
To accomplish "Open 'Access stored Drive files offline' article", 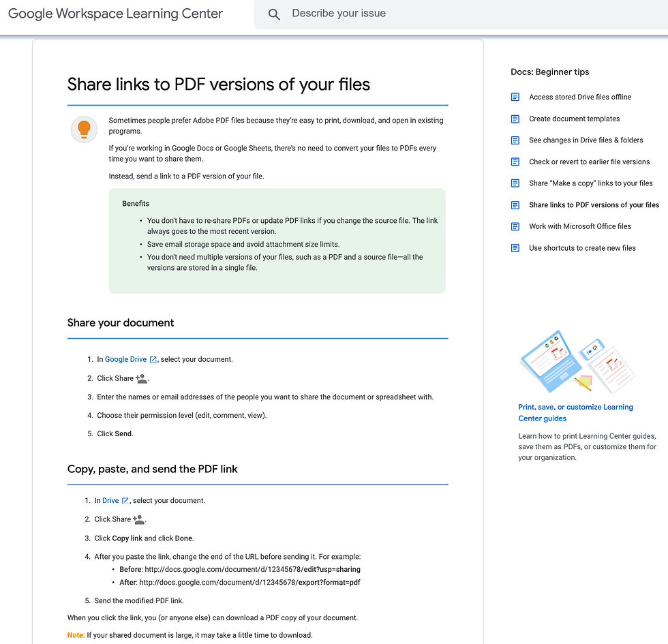I will (x=580, y=97).
